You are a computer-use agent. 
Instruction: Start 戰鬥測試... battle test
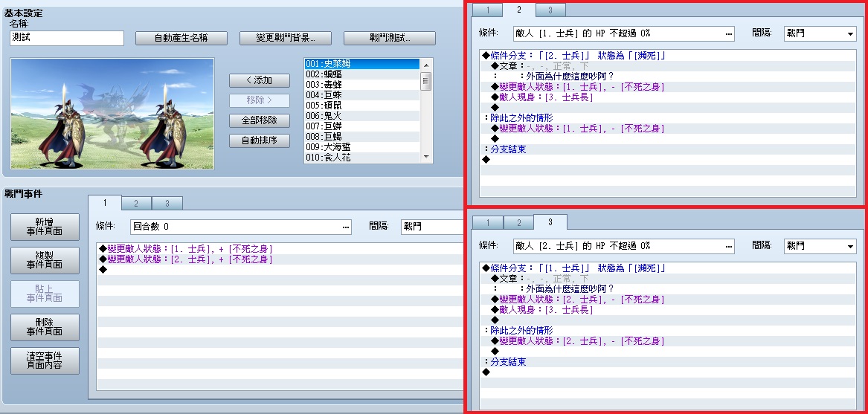[x=390, y=38]
